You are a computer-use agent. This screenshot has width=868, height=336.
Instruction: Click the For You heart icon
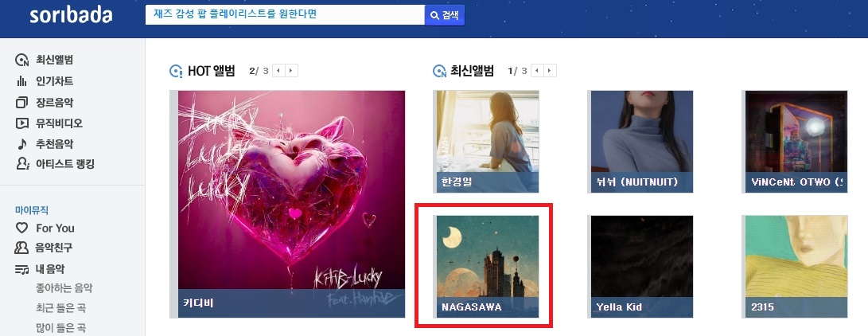(x=21, y=228)
